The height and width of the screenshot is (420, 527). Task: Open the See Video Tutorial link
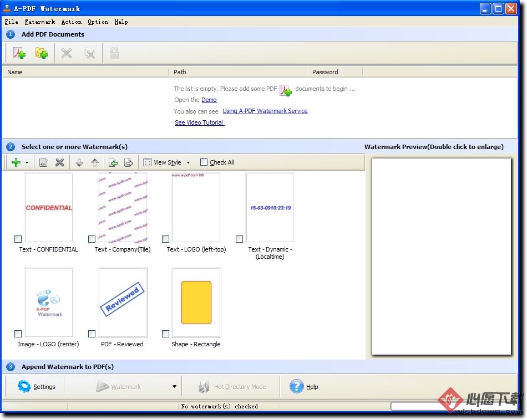click(x=200, y=122)
